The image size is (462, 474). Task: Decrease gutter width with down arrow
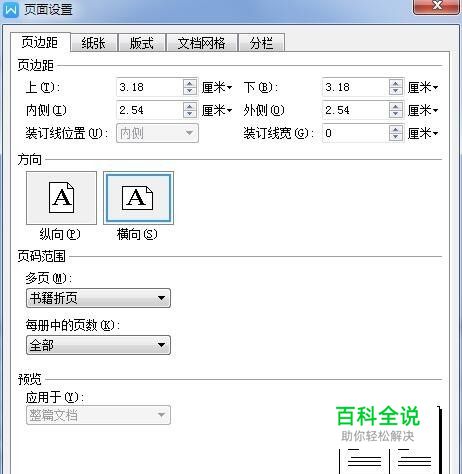[x=396, y=137]
